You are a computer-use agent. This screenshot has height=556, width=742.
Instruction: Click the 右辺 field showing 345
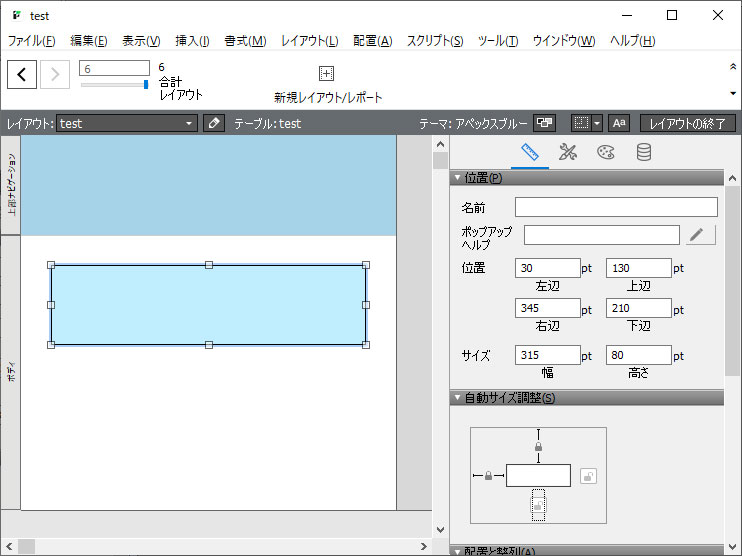(548, 308)
